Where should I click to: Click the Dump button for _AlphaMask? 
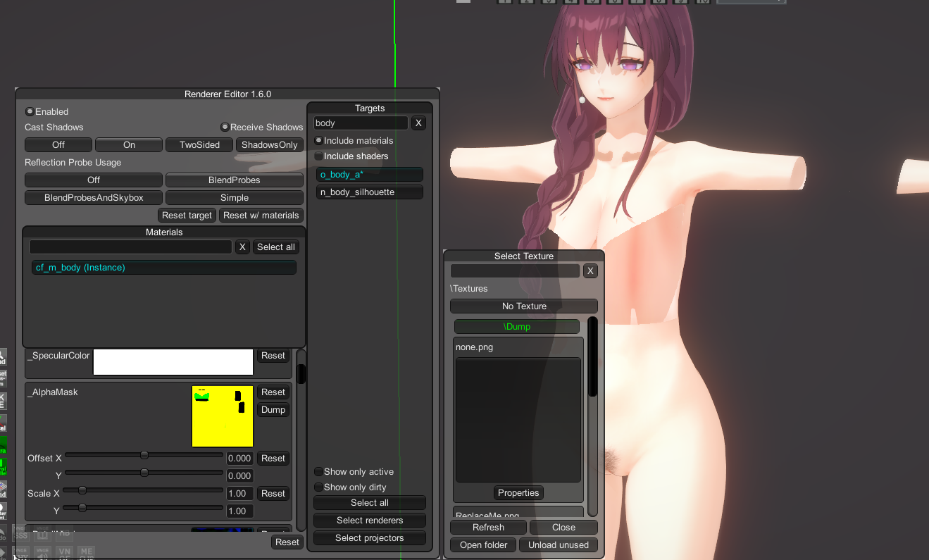tap(273, 410)
